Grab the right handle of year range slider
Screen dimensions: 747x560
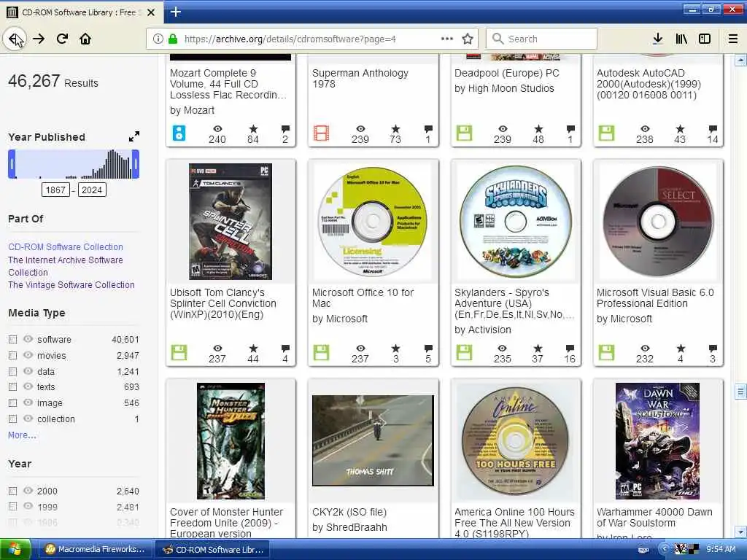pyautogui.click(x=136, y=164)
